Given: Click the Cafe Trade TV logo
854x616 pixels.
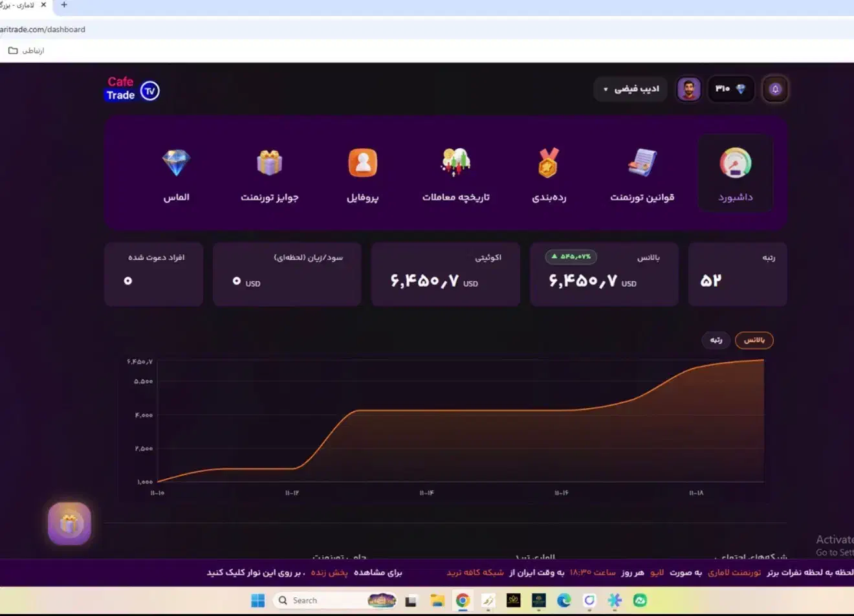Looking at the screenshot, I should 133,89.
